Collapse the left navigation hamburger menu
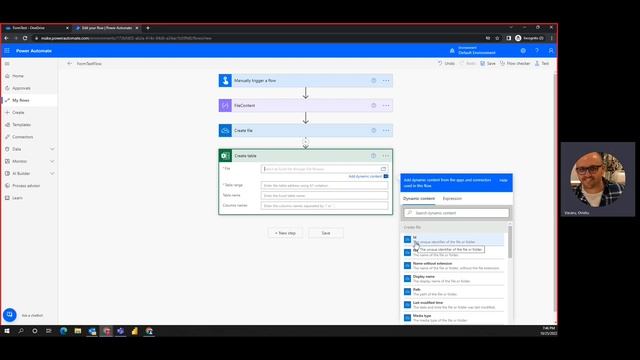640x360 pixels. 7,64
